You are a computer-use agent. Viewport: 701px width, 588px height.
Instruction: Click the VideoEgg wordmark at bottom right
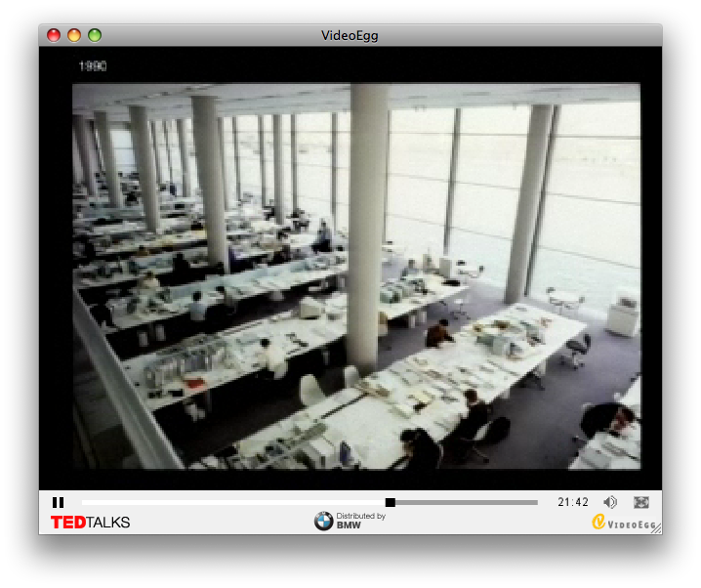[632, 525]
